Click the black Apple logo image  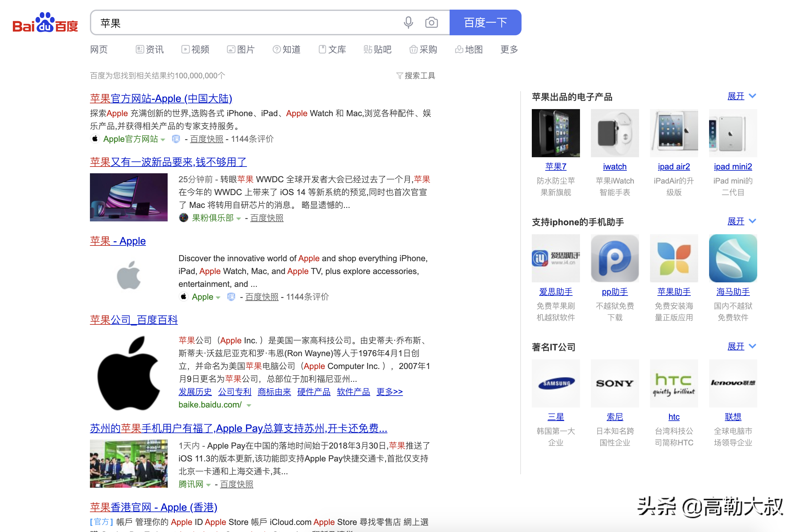point(129,373)
